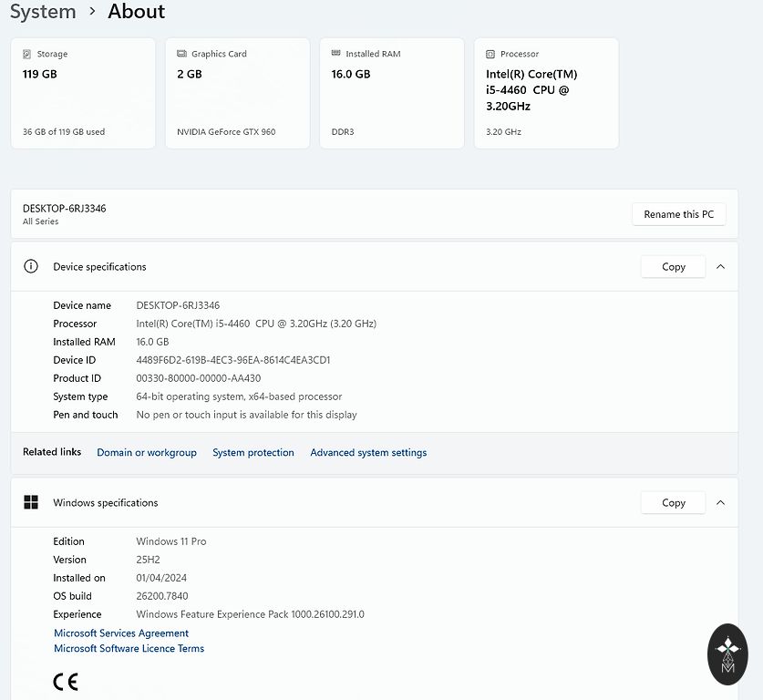The image size is (763, 700).
Task: Navigate back to System breadcrumb
Action: pyautogui.click(x=43, y=12)
